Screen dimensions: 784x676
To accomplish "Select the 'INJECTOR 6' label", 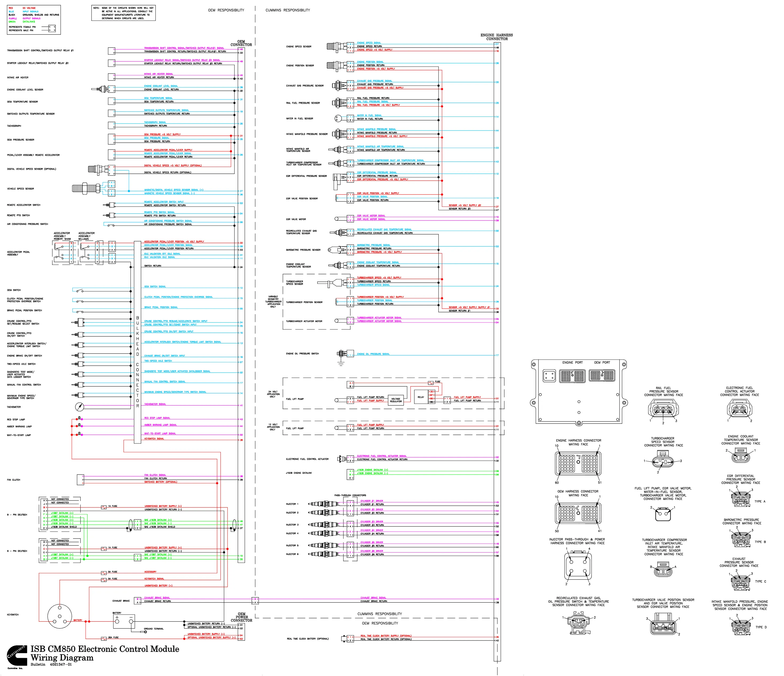I will pos(292,554).
